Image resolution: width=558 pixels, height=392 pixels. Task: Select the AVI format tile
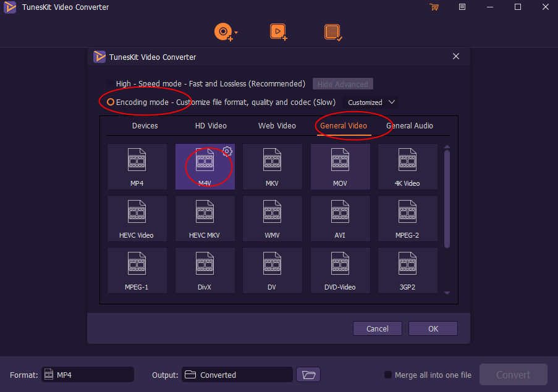click(340, 219)
